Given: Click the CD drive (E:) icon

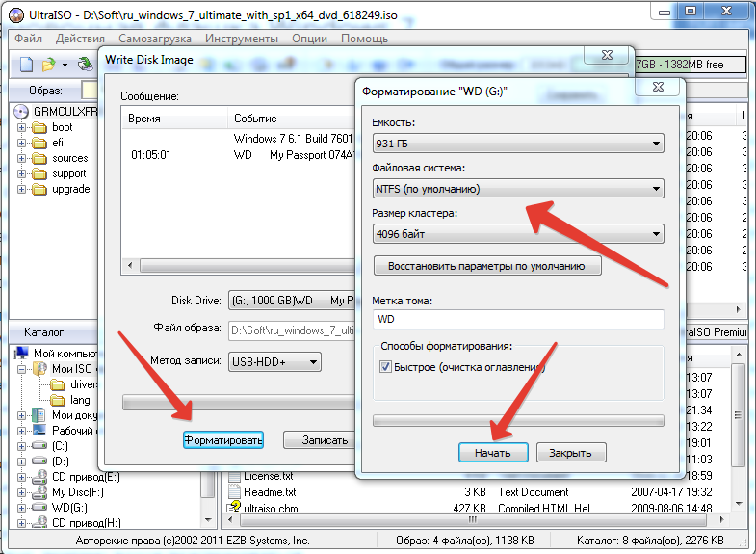Looking at the screenshot, I should coord(39,477).
